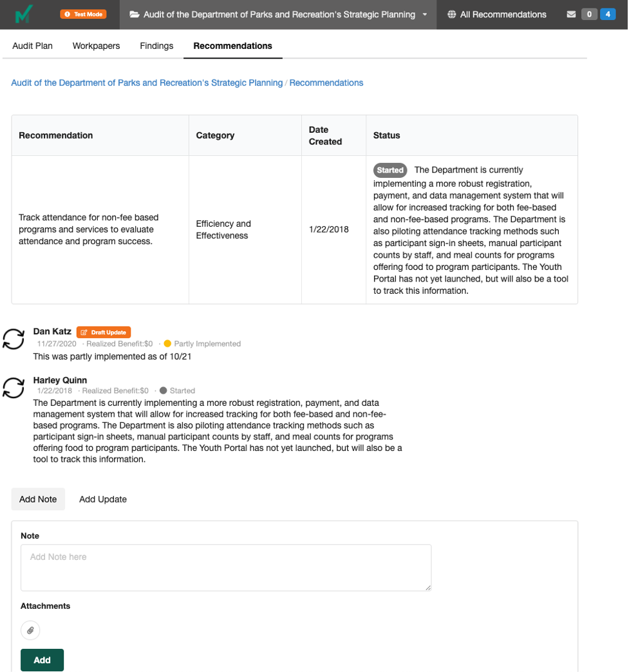The height and width of the screenshot is (672, 629).
Task: Click the open folder icon in header
Action: 135,15
